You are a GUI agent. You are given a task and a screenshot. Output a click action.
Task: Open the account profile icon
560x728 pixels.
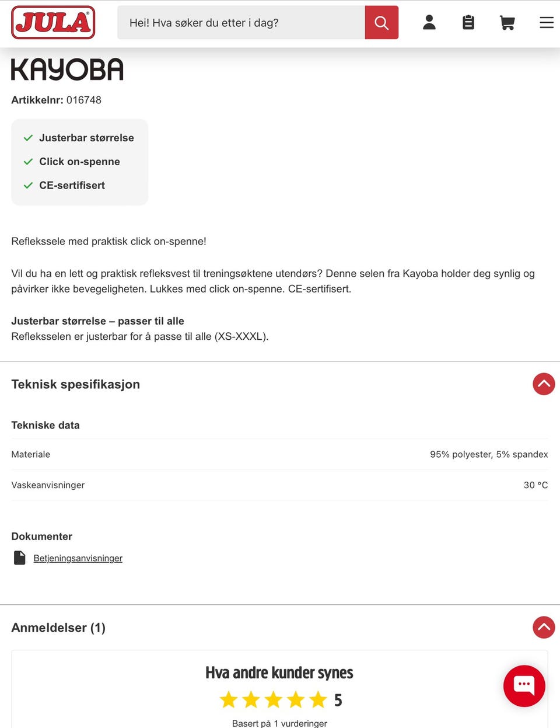point(429,22)
